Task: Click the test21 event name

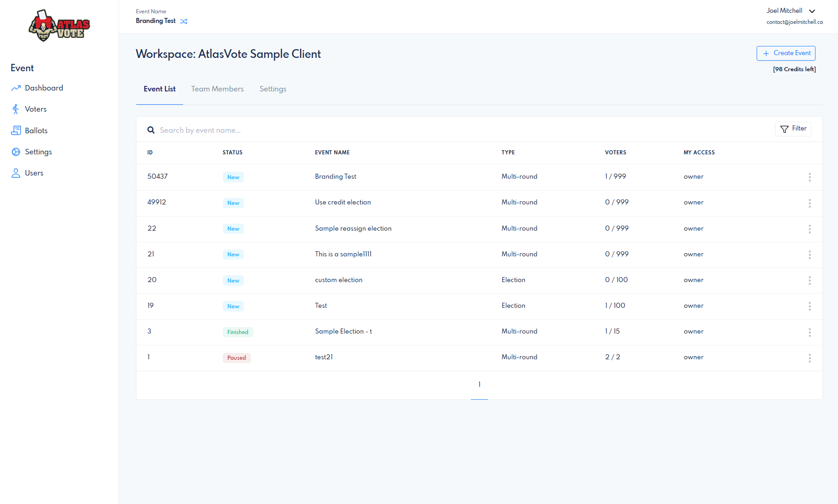Action: [x=324, y=357]
